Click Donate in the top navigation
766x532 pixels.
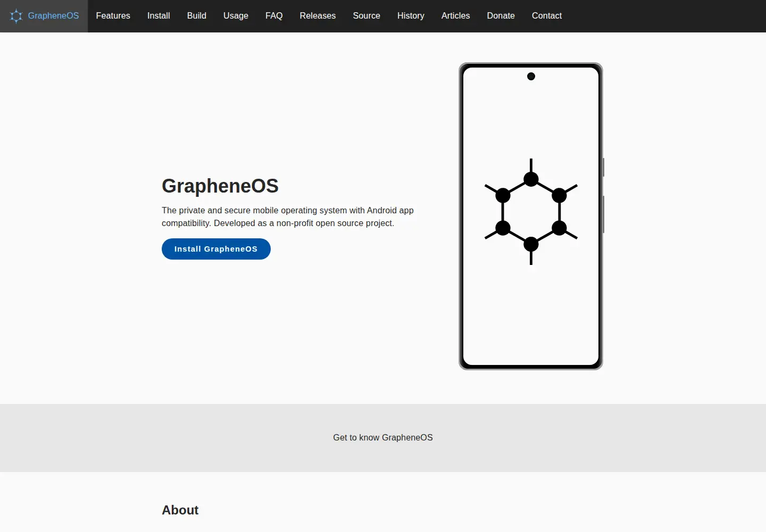(501, 16)
